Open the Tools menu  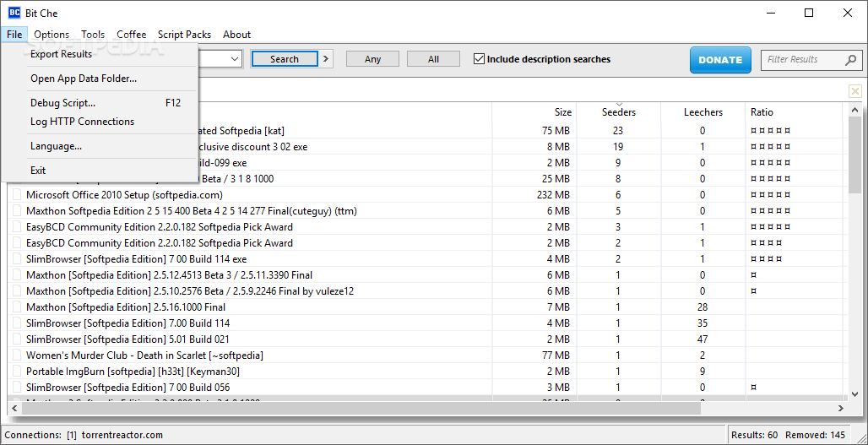tap(93, 35)
